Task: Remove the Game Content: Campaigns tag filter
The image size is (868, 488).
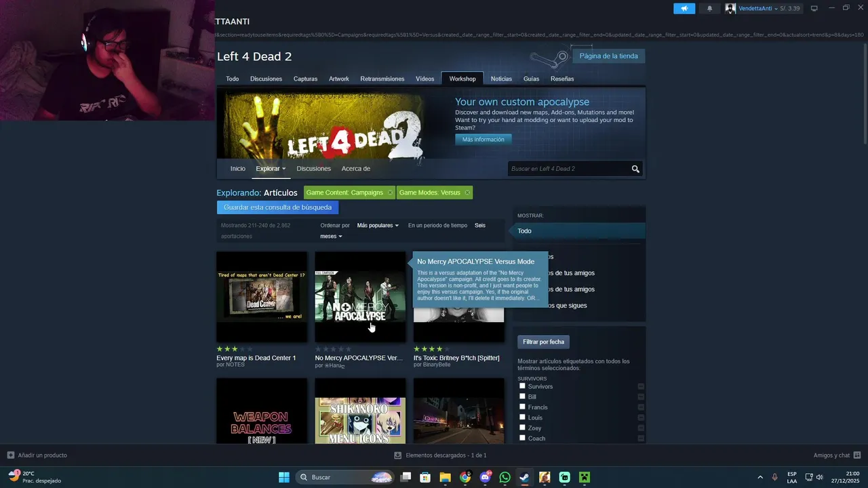Action: tap(390, 192)
